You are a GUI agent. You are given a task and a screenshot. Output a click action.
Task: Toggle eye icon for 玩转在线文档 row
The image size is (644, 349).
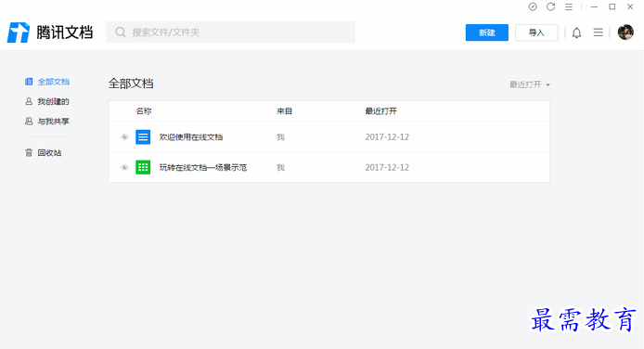click(124, 167)
